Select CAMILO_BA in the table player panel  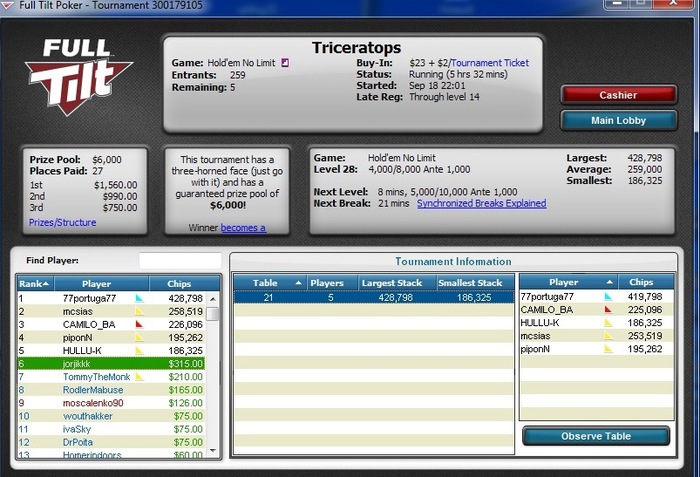click(597, 310)
